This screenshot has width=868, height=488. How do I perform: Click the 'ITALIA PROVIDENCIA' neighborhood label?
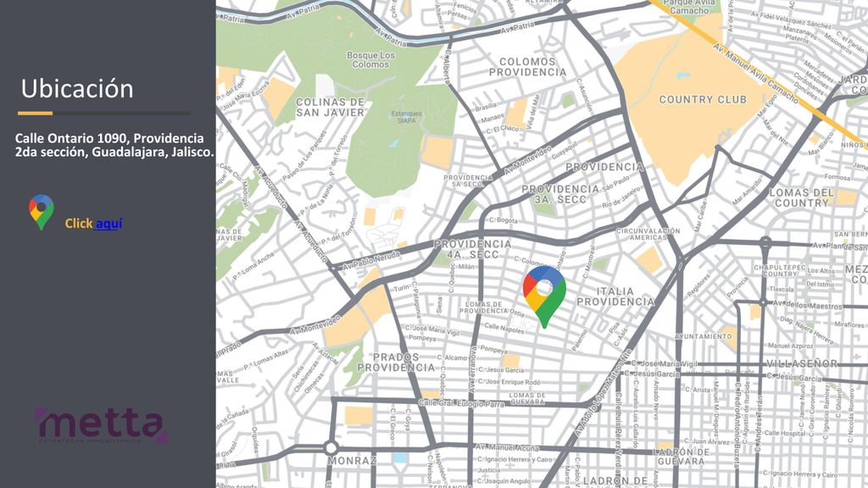point(615,297)
